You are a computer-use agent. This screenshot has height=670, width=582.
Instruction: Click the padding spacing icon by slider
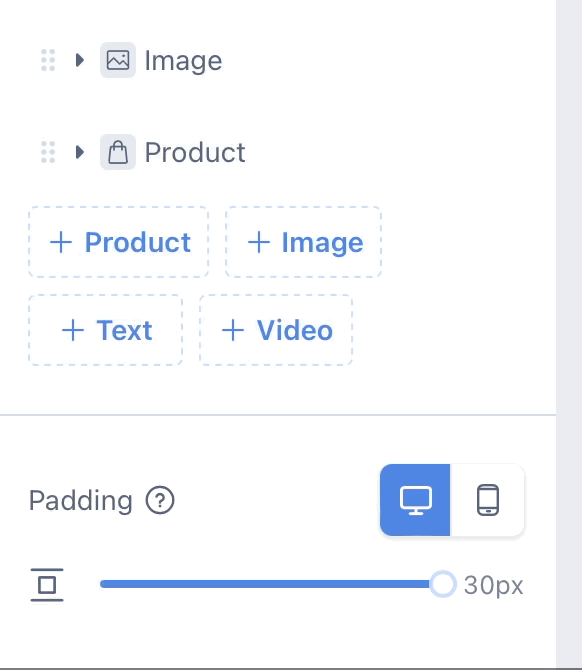(47, 585)
